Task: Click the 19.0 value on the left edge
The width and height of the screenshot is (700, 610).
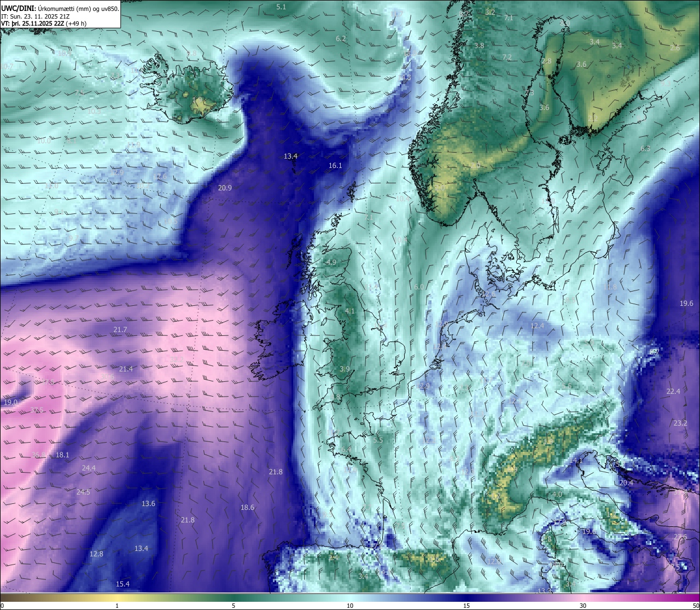Action: pos(10,402)
